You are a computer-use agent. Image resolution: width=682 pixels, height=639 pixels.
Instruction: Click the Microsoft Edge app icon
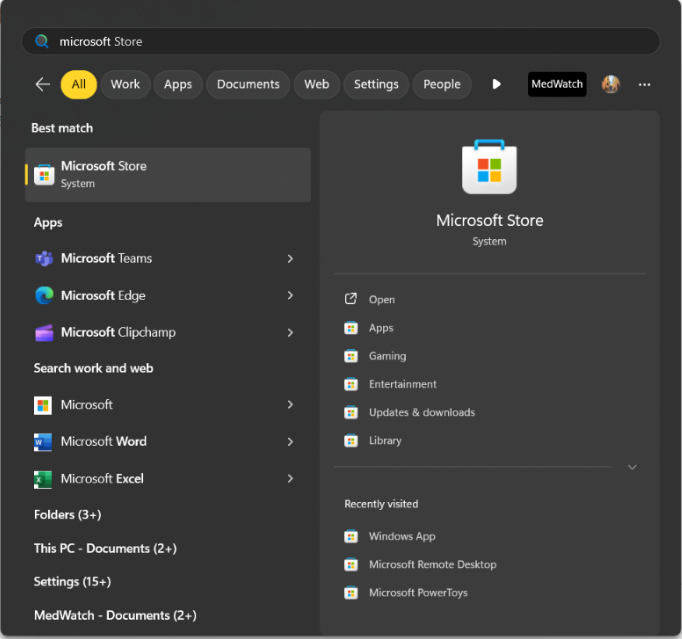(x=44, y=296)
